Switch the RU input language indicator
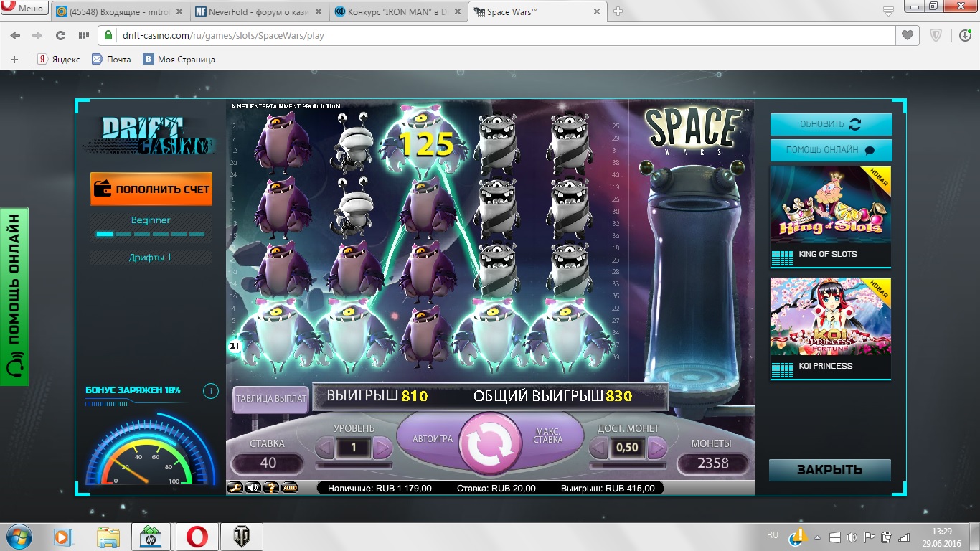980x551 pixels. point(773,535)
